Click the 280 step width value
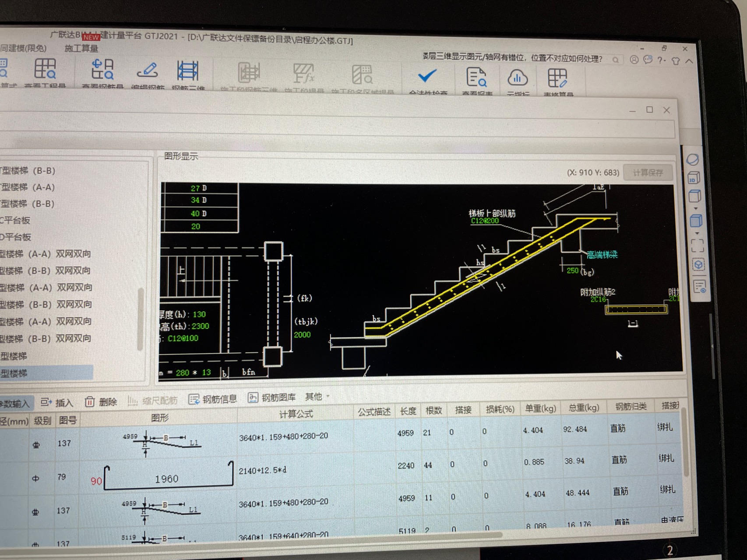 pos(182,373)
